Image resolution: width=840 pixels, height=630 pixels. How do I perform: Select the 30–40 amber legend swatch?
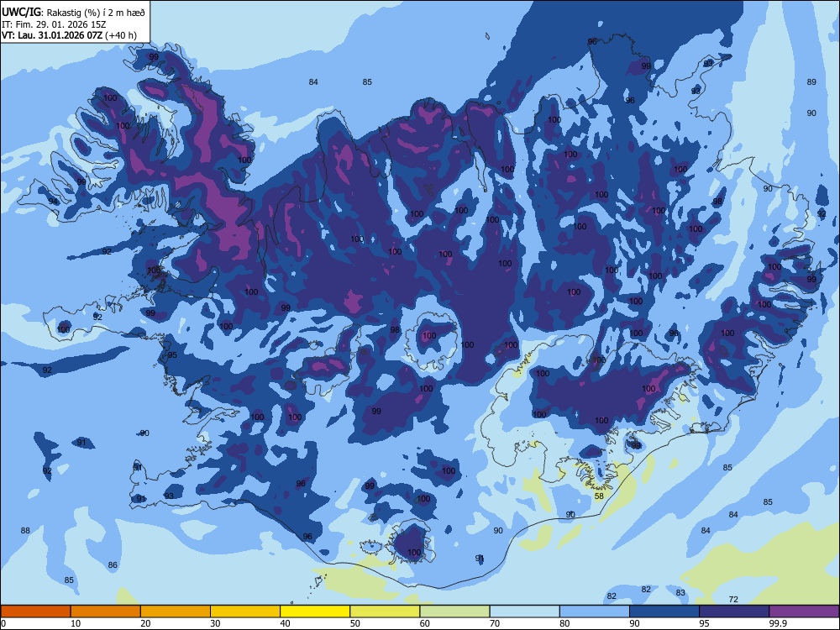[245, 612]
